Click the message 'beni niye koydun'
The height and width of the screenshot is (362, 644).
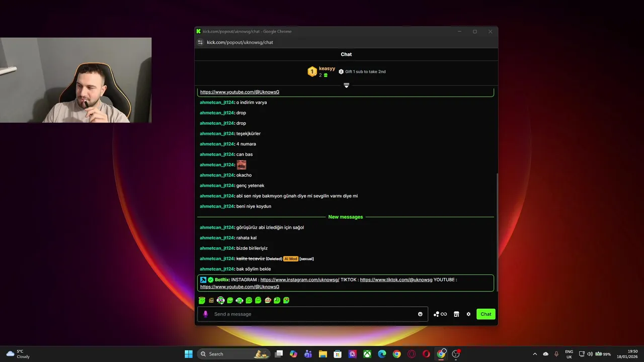(254, 206)
